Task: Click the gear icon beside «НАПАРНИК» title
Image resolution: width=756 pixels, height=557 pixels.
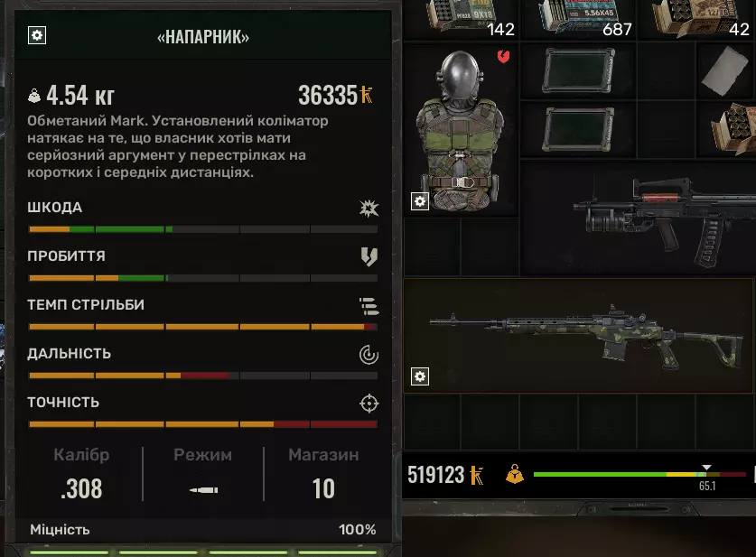Action: tap(37, 35)
